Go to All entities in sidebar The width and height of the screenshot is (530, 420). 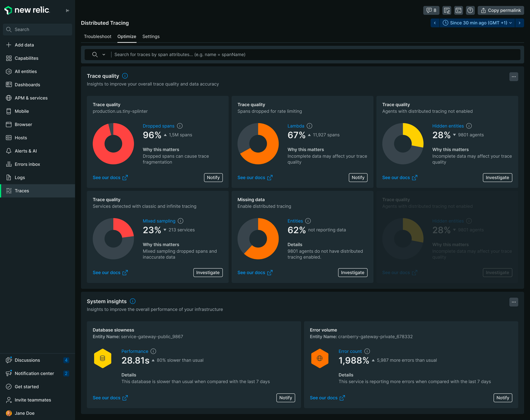[x=37, y=71]
